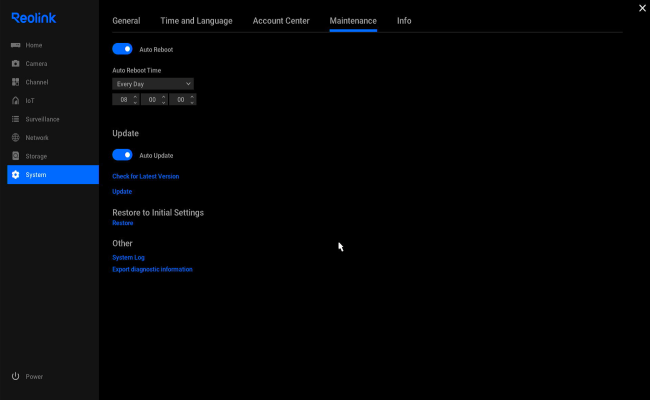Open the Camera section icon
650x400 pixels.
click(x=15, y=63)
